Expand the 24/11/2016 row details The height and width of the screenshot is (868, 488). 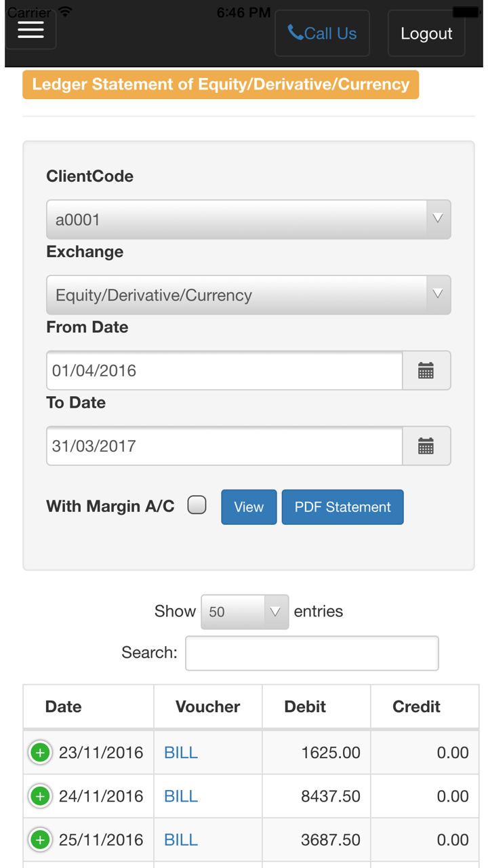click(40, 796)
